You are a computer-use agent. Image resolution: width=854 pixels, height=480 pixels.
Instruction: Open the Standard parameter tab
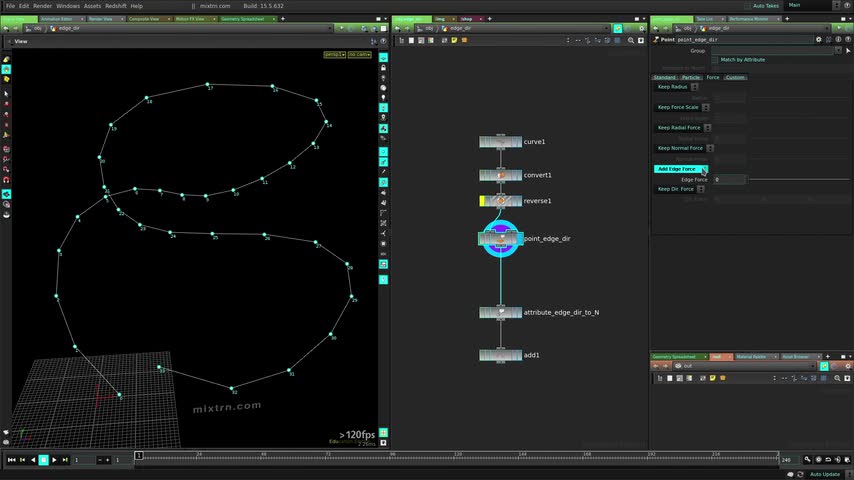click(x=664, y=77)
